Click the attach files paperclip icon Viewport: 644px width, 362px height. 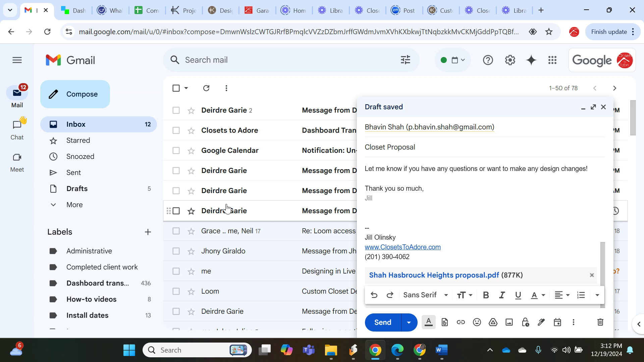(x=444, y=322)
